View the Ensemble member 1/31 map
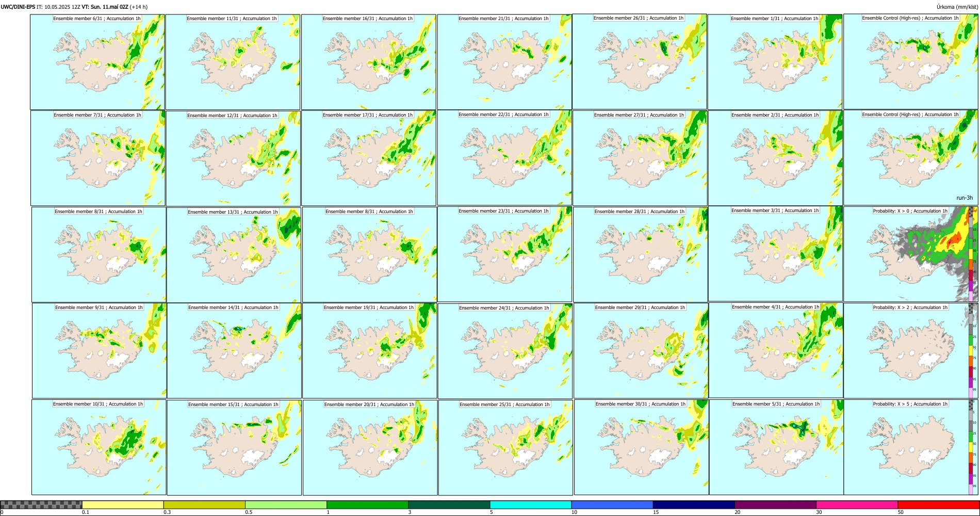The height and width of the screenshot is (516, 980). point(775,62)
